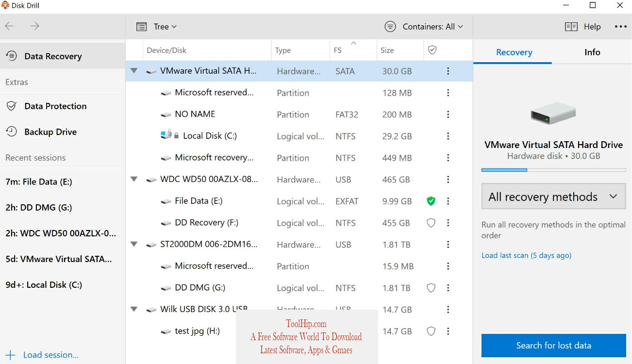Sort by Device/Disk column header
This screenshot has height=364, width=632.
207,50
